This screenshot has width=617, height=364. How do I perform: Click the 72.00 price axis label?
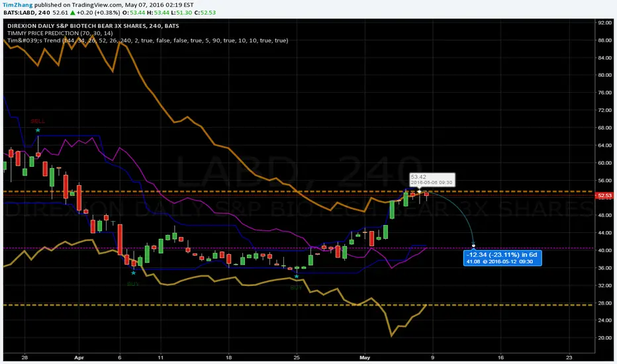click(605, 110)
